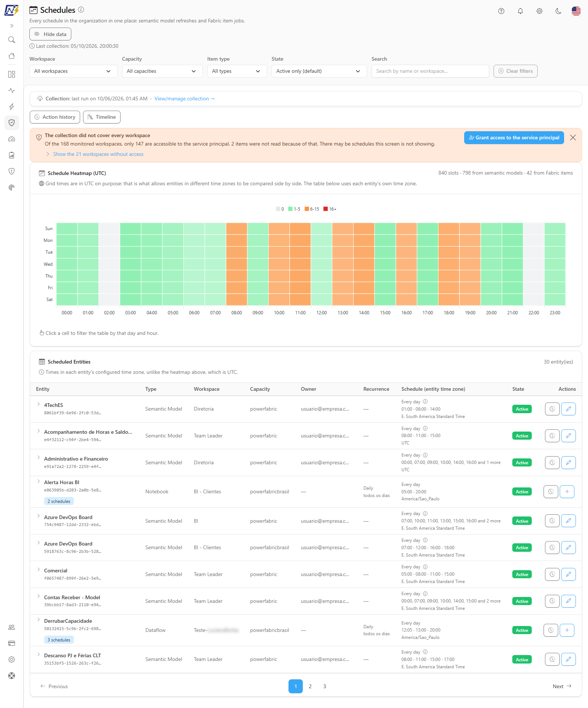Open the Action history view

coord(55,117)
